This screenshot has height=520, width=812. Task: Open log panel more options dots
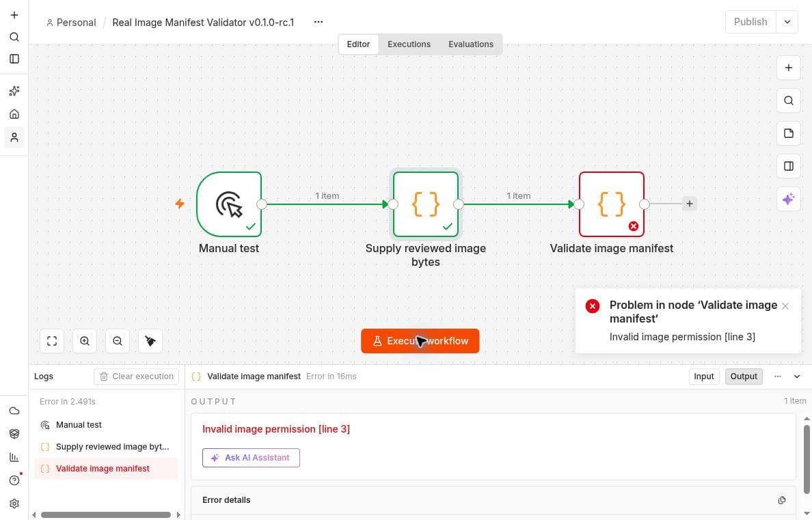coord(777,377)
